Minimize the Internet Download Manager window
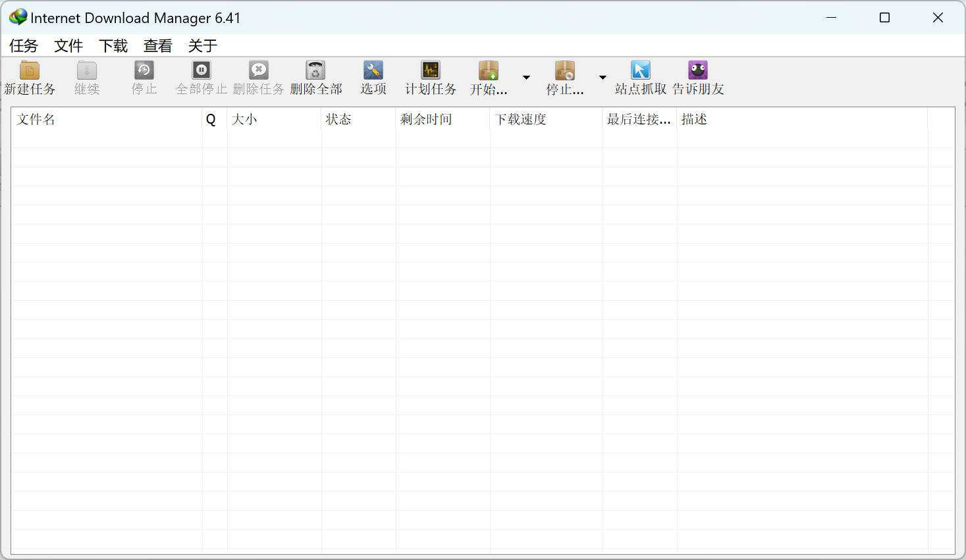Viewport: 966px width, 560px height. (832, 18)
